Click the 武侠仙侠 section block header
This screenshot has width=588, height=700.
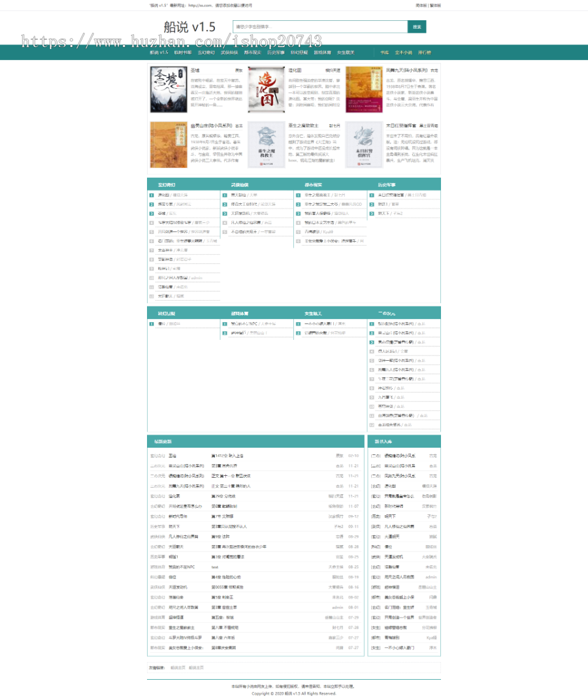click(240, 185)
